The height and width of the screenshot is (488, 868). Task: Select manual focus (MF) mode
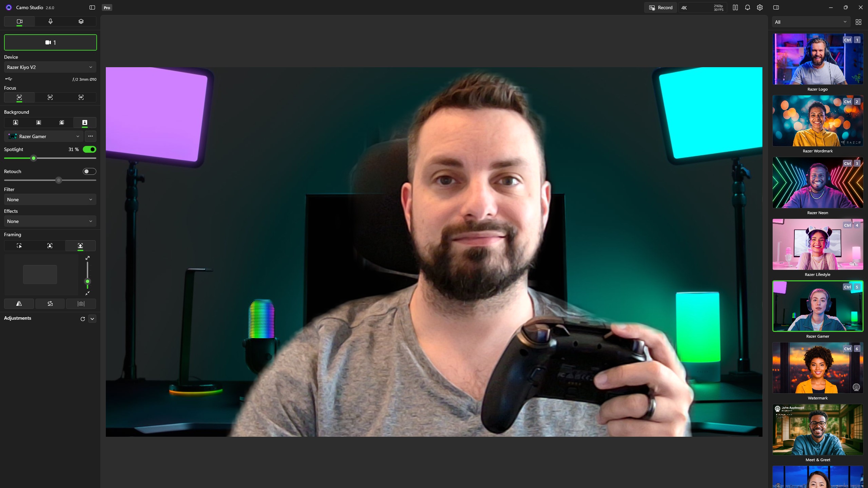pyautogui.click(x=81, y=97)
